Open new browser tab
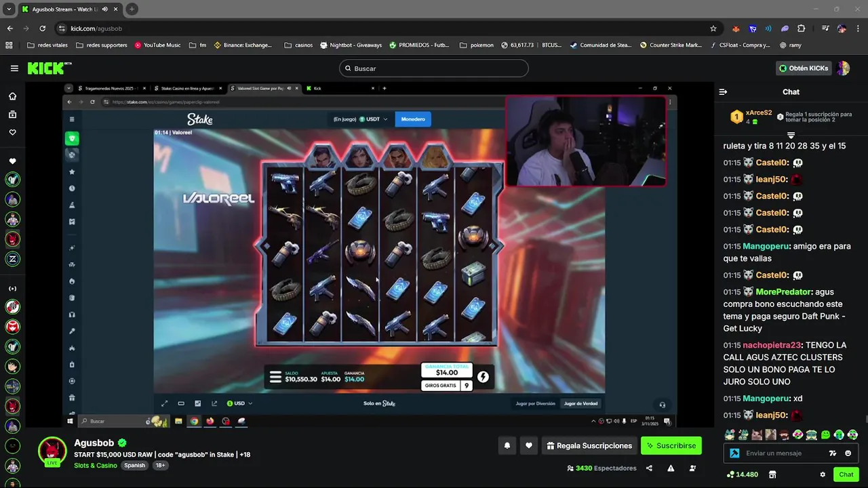 (x=132, y=9)
